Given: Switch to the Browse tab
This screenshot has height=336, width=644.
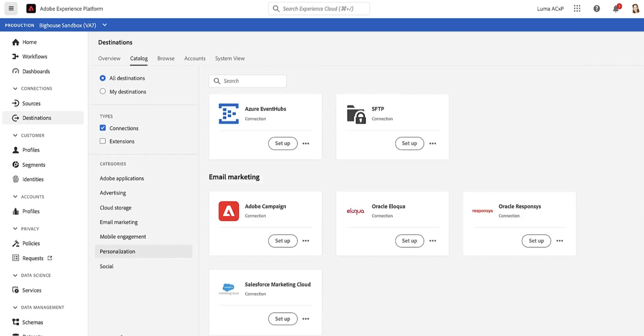Looking at the screenshot, I should [x=166, y=58].
